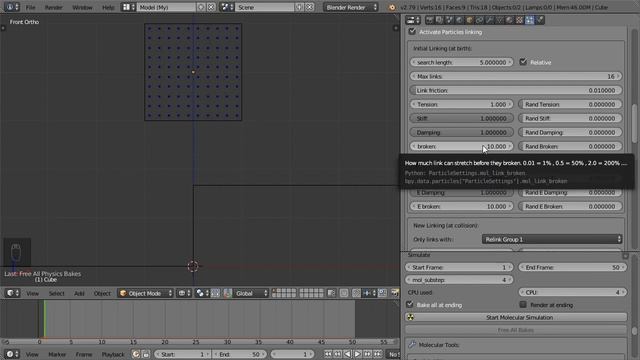Open the sync mode dropdown in timeline
Viewport: 640px width, 360px height.
click(393, 354)
